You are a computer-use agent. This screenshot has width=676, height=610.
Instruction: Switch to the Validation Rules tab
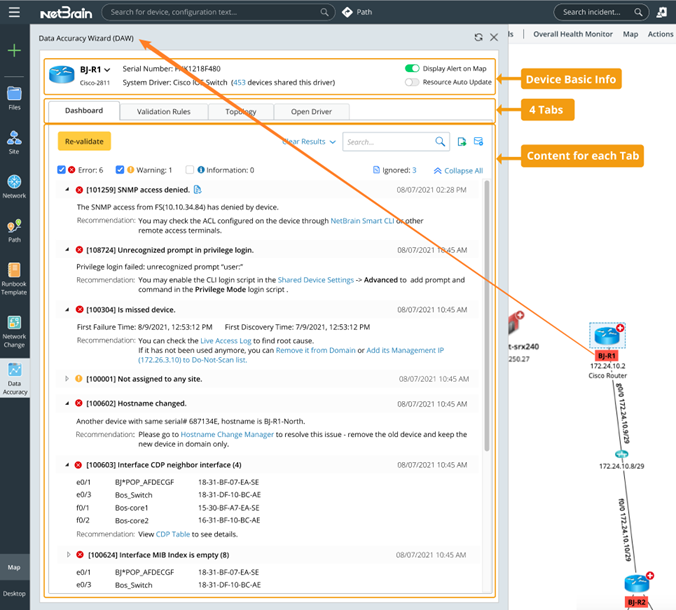point(164,112)
